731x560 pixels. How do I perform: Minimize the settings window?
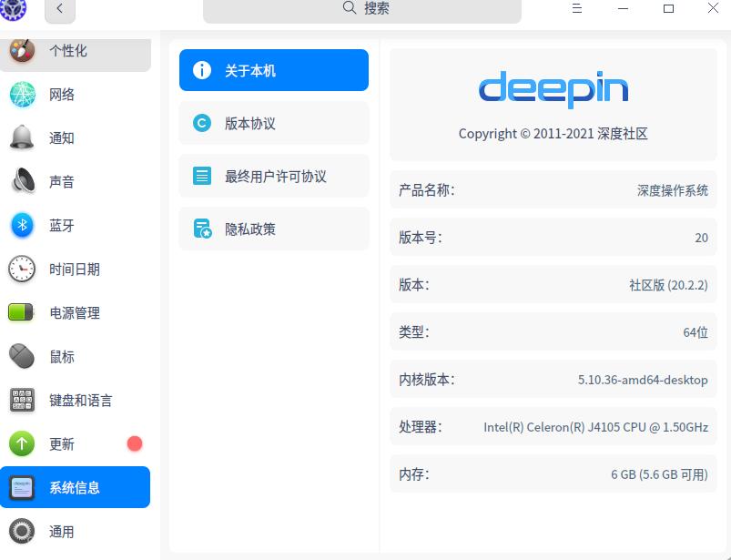(x=623, y=8)
